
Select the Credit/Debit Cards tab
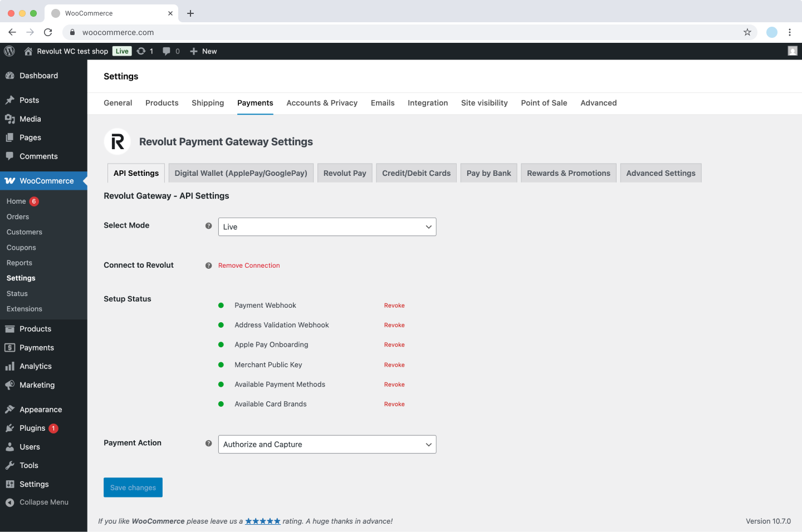pos(417,173)
